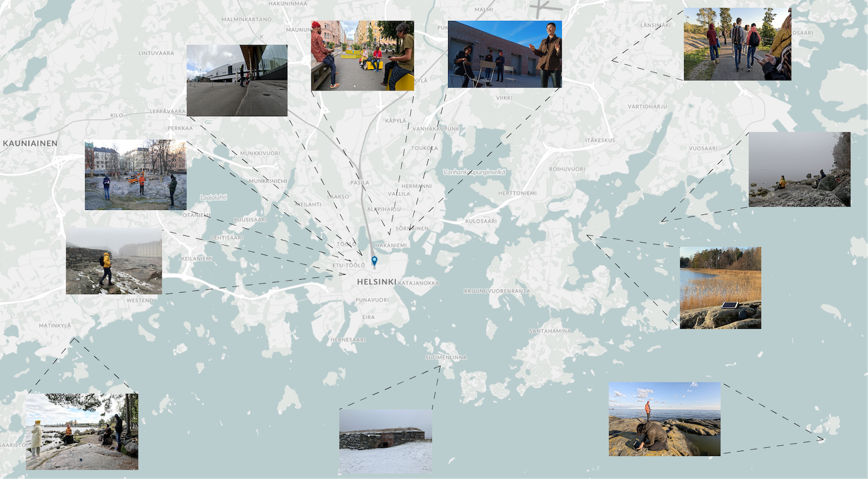Click the KAUNIAINEN map label
868x479 pixels.
pos(30,143)
